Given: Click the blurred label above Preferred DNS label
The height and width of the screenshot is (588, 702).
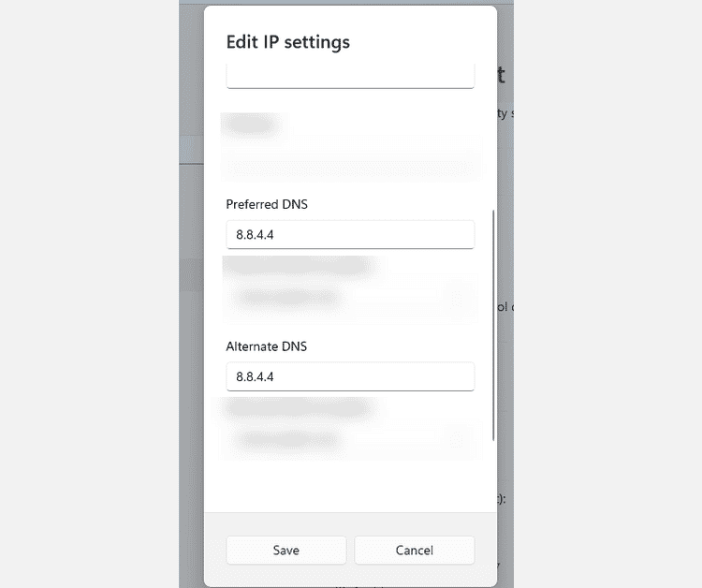Looking at the screenshot, I should pyautogui.click(x=251, y=125).
